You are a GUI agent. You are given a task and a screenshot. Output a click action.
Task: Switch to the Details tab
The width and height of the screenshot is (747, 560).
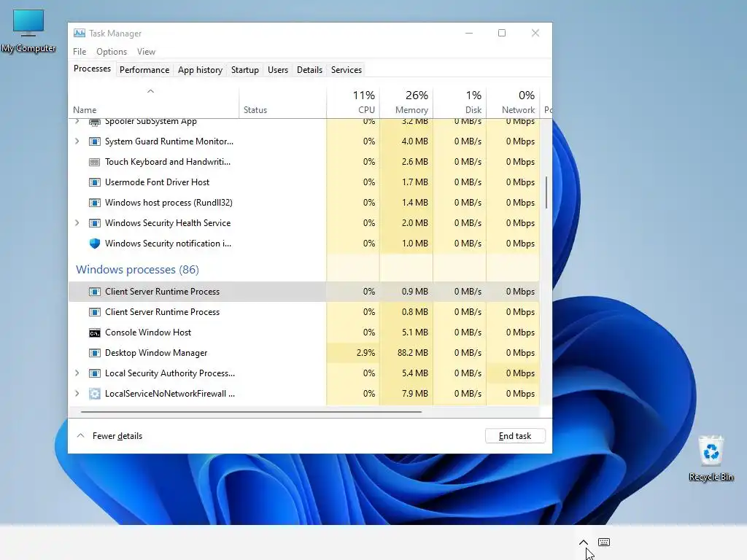[309, 70]
